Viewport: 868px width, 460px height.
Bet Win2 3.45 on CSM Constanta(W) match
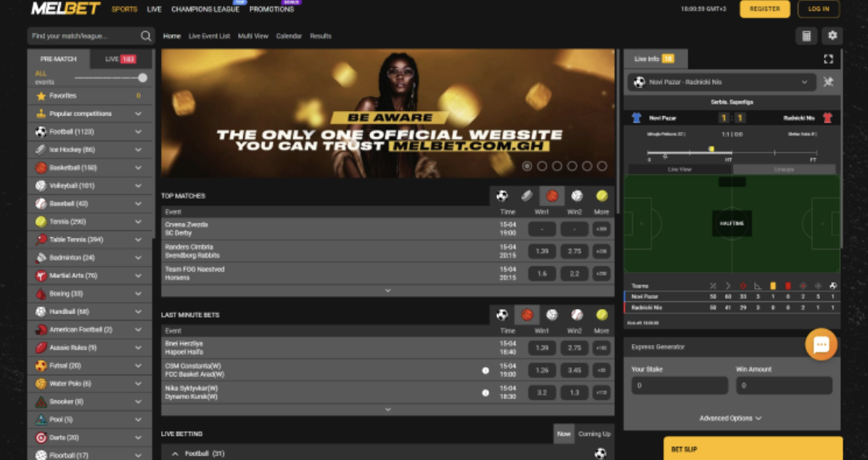pyautogui.click(x=574, y=370)
